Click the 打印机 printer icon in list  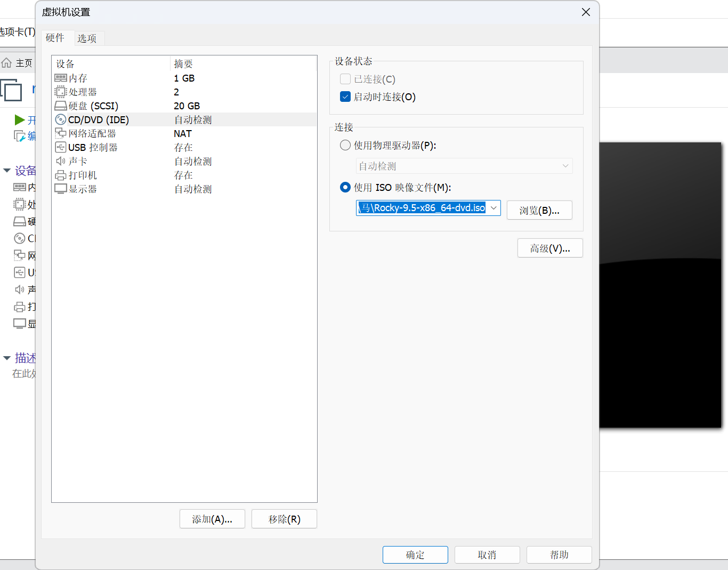pyautogui.click(x=61, y=175)
